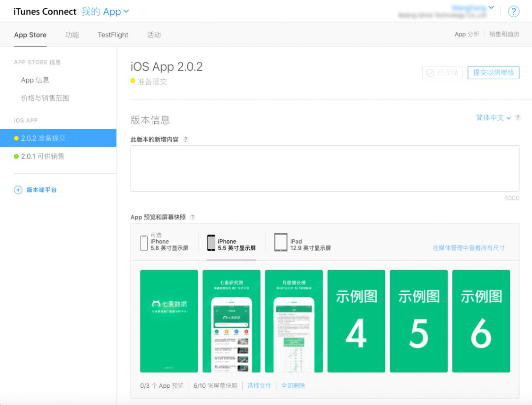Click the plus icon beside 版本或平台
This screenshot has width=532, height=405.
click(18, 190)
